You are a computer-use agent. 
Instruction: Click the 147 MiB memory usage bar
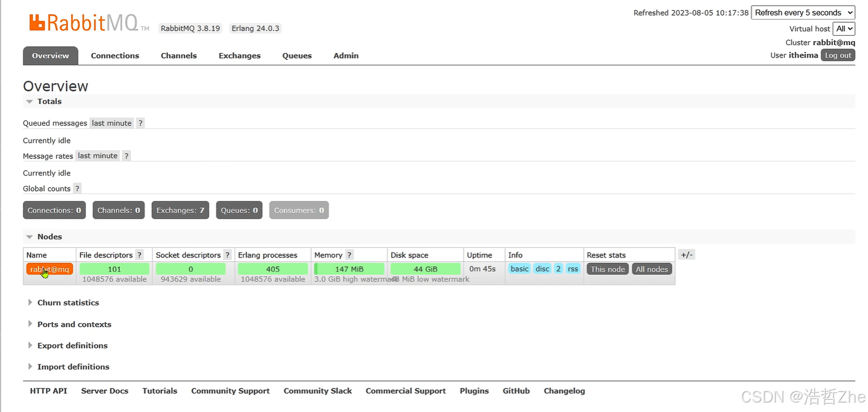[x=349, y=269]
